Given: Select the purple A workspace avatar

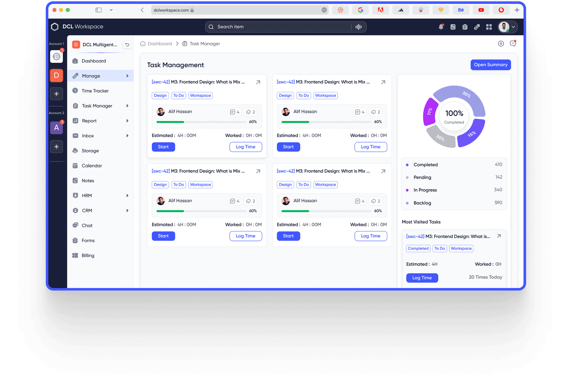Looking at the screenshot, I should (57, 128).
